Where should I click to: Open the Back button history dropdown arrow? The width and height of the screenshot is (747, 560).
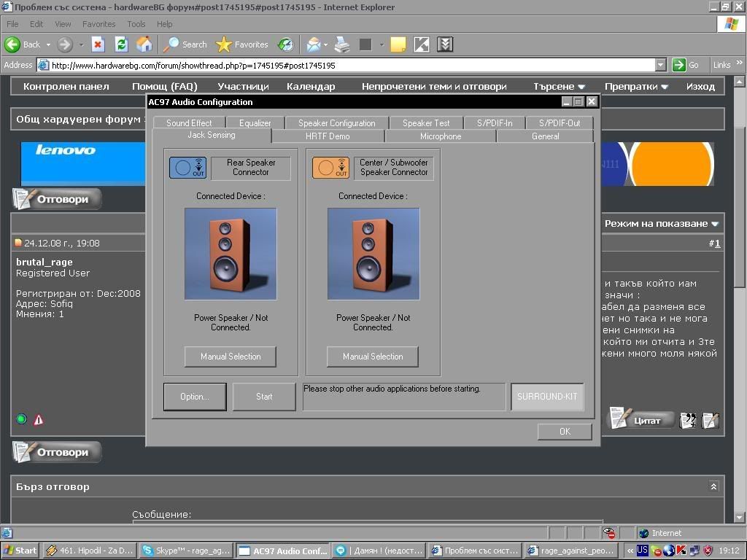pyautogui.click(x=48, y=44)
